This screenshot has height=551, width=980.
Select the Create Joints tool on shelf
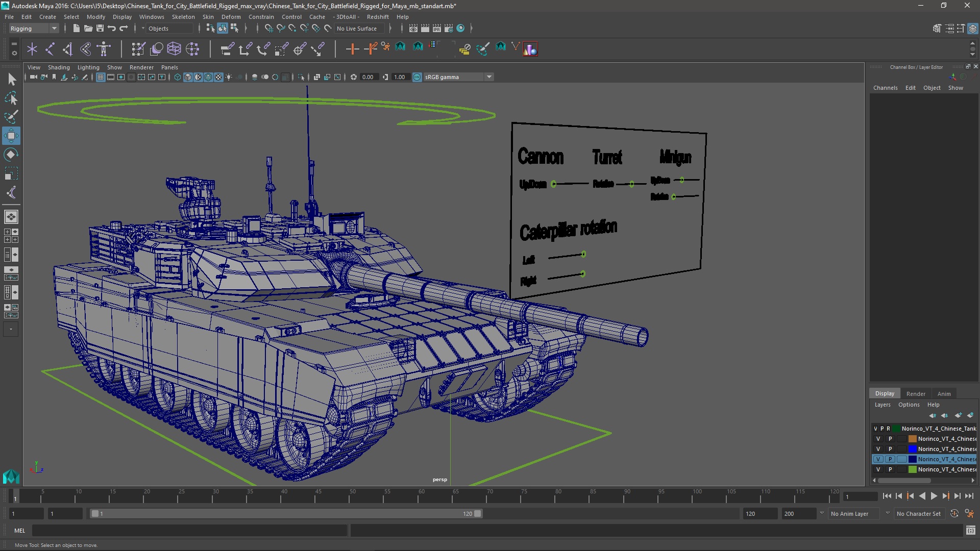tap(50, 49)
